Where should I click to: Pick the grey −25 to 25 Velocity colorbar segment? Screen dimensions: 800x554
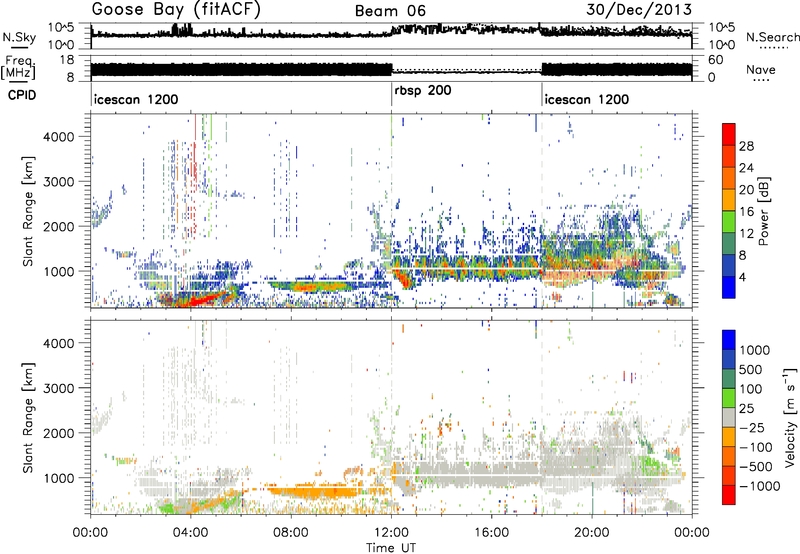(x=729, y=418)
